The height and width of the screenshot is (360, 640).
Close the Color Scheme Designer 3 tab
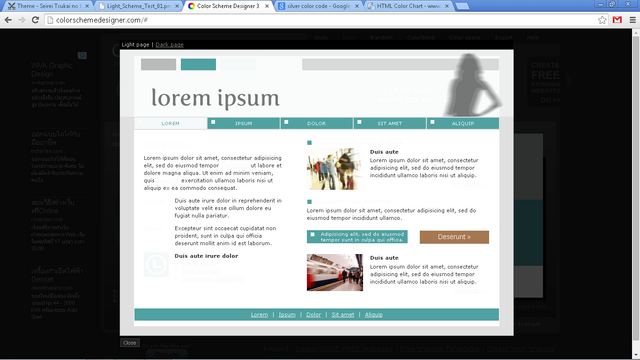(x=267, y=6)
